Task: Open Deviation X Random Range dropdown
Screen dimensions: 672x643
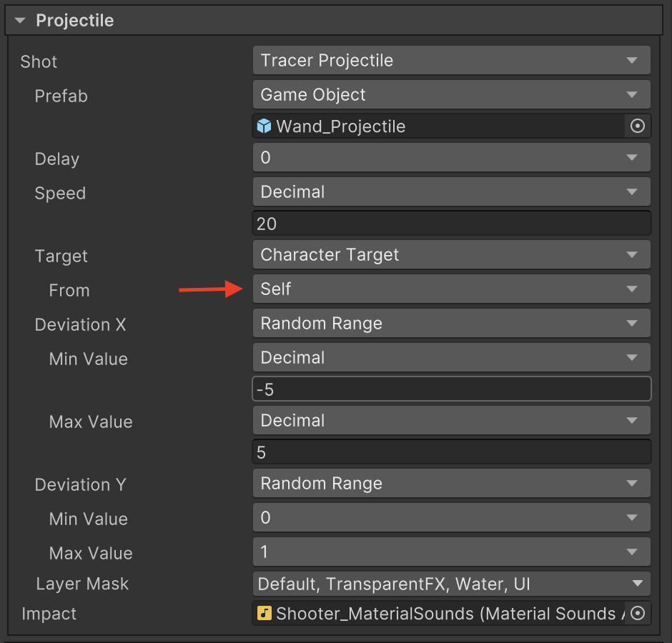Action: [451, 324]
